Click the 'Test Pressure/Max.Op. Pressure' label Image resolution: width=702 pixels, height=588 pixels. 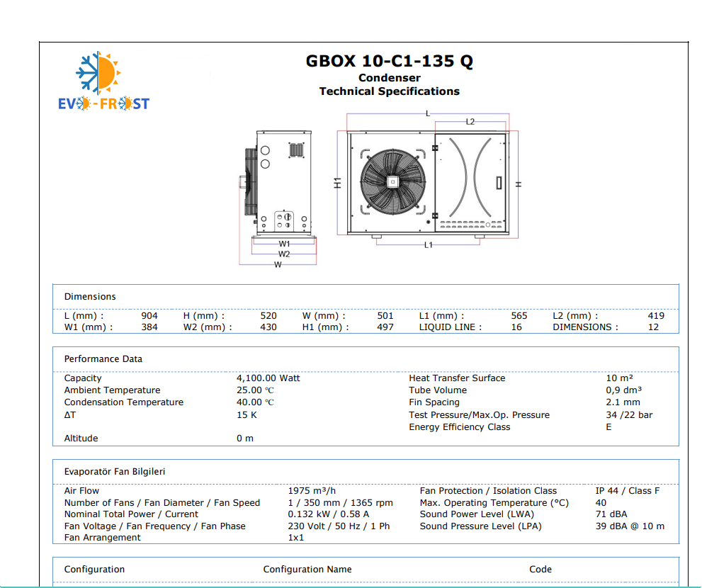tap(479, 414)
